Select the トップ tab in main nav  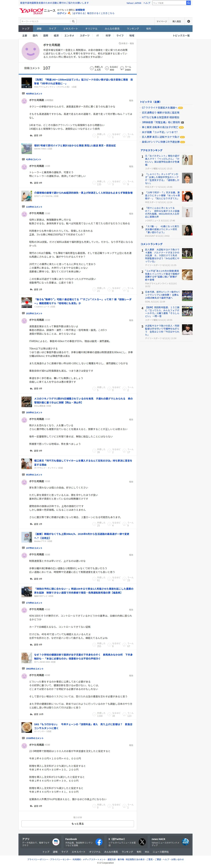[x=26, y=29]
